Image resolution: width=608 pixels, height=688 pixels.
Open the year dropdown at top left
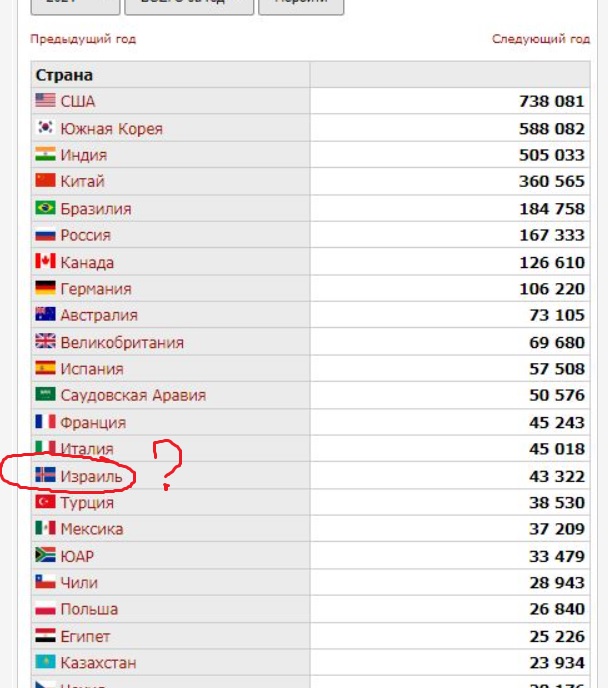pyautogui.click(x=75, y=5)
